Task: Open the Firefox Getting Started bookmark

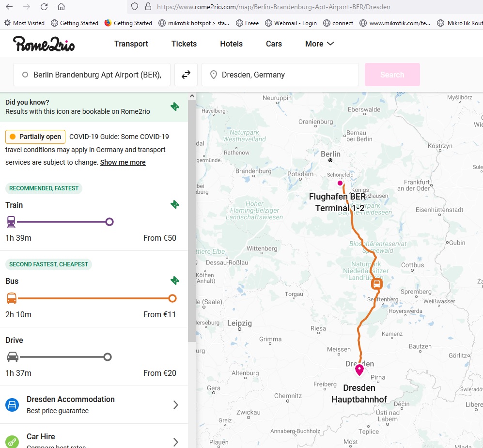Action: click(128, 23)
